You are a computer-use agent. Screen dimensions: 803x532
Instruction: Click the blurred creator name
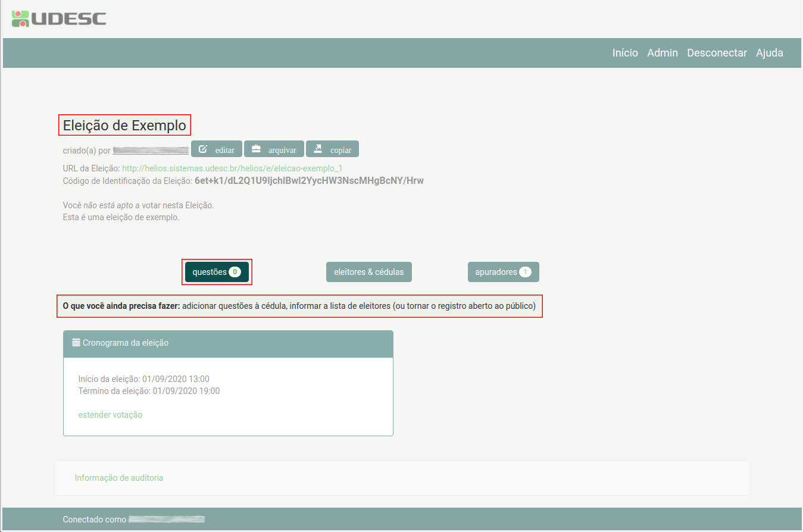(x=151, y=151)
